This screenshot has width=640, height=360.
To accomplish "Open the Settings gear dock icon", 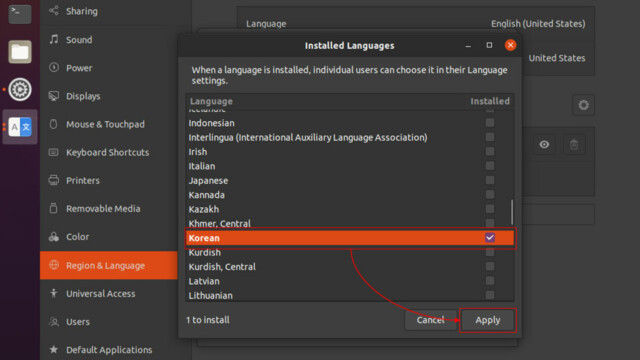I will (x=20, y=89).
